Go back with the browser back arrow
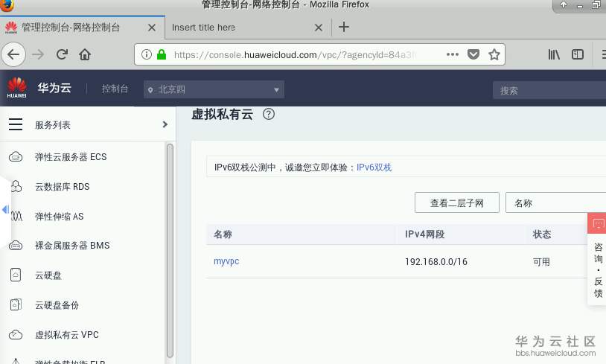Viewport: 606px width, 364px height. [x=13, y=54]
